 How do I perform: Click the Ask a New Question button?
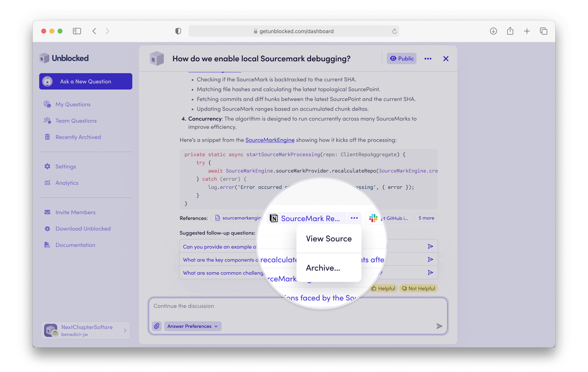[86, 81]
